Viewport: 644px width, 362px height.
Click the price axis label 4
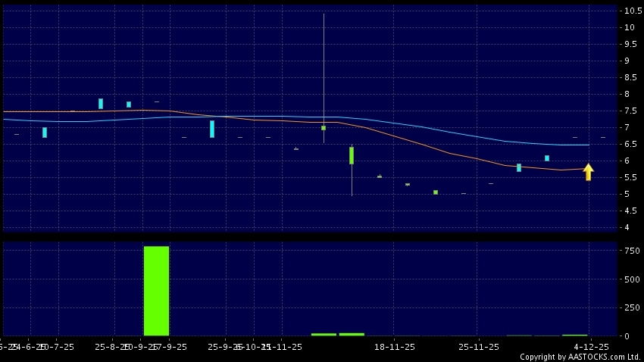click(x=627, y=227)
